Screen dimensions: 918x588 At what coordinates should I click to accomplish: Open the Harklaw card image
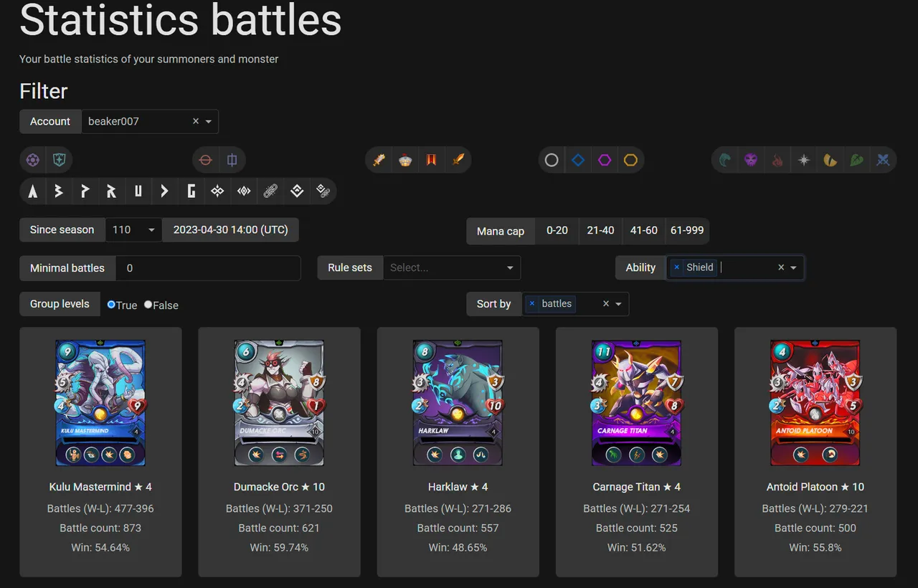point(458,403)
